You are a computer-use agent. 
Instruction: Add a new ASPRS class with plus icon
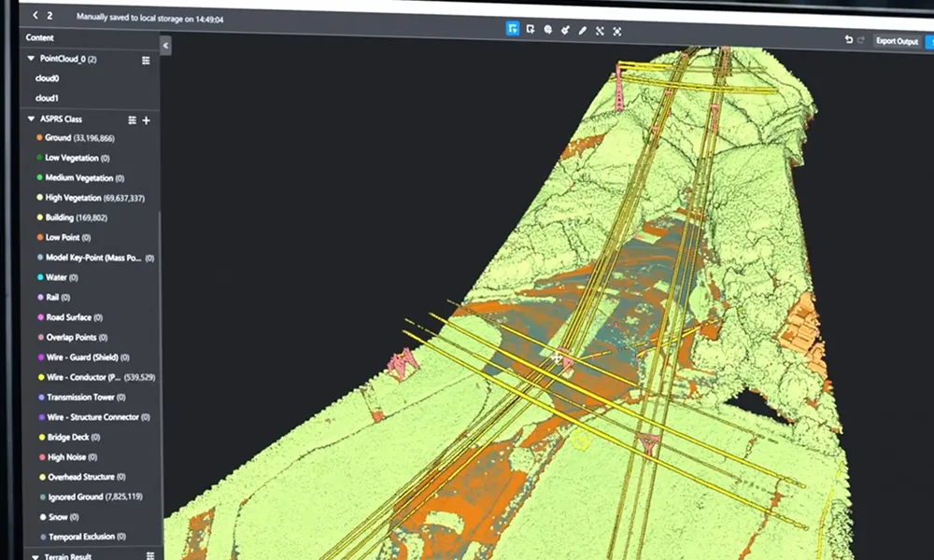click(146, 120)
